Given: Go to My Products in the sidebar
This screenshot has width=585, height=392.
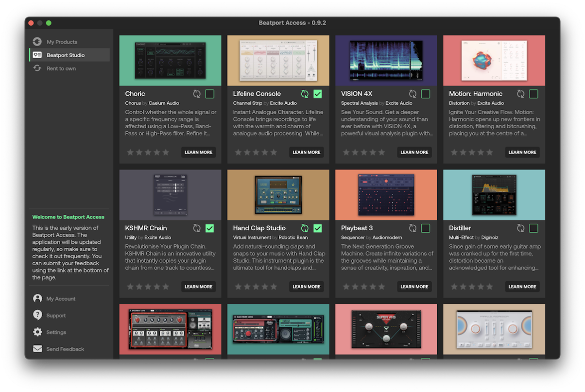Looking at the screenshot, I should 69,42.
